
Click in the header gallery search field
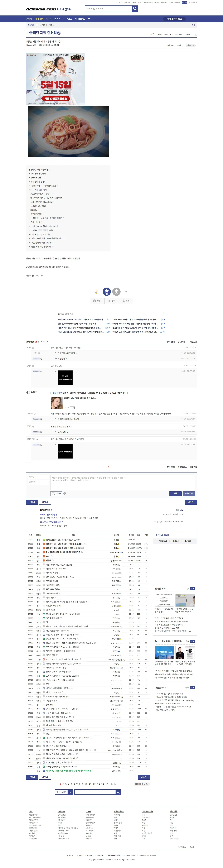(108, 9)
